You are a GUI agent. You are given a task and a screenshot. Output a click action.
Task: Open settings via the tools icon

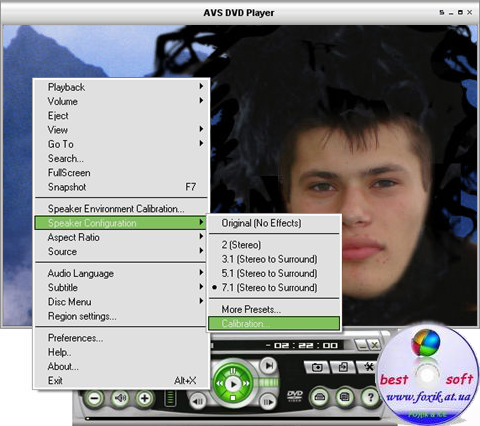[368, 367]
